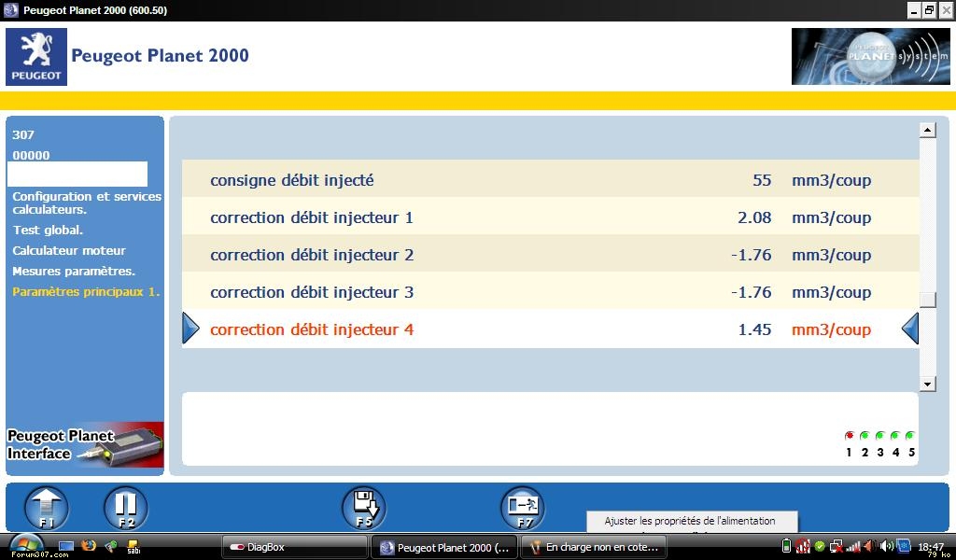
Task: Open 'Calculateur moteur' breadcrumb entry
Action: tap(68, 250)
